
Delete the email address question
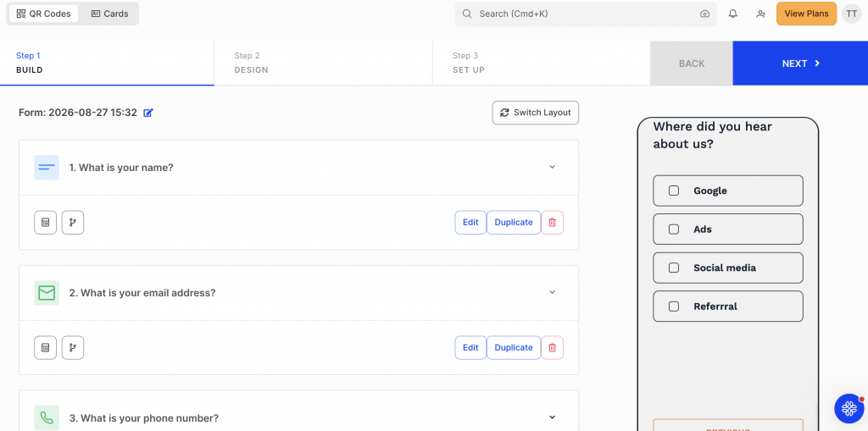(552, 347)
